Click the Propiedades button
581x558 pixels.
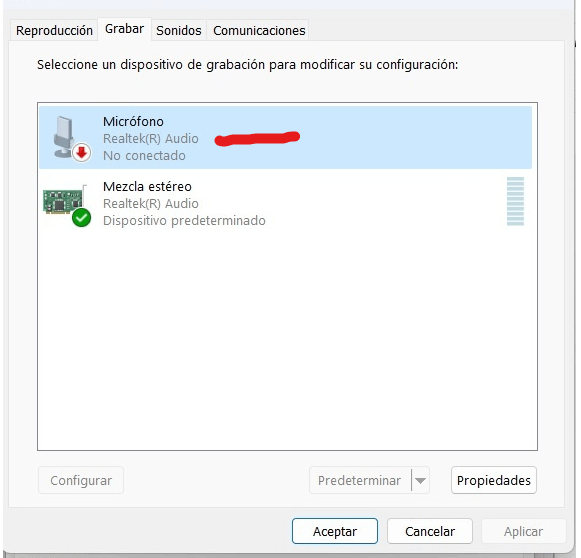[x=494, y=480]
